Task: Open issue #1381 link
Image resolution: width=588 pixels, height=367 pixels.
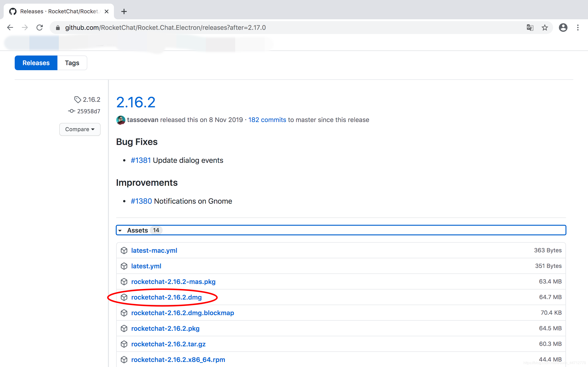Action: point(141,160)
